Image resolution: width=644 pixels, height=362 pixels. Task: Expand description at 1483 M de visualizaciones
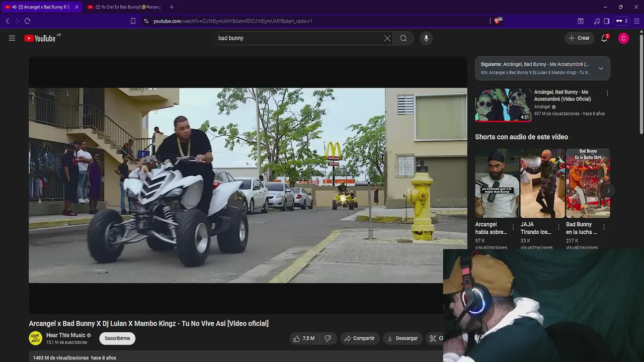point(74,358)
